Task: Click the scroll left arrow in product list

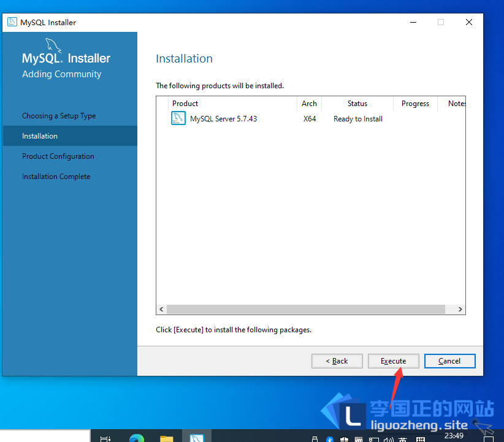Action: (161, 309)
